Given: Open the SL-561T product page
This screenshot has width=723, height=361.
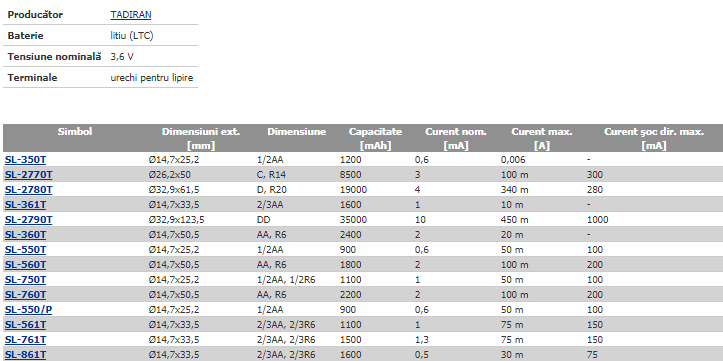Looking at the screenshot, I should (x=25, y=325).
